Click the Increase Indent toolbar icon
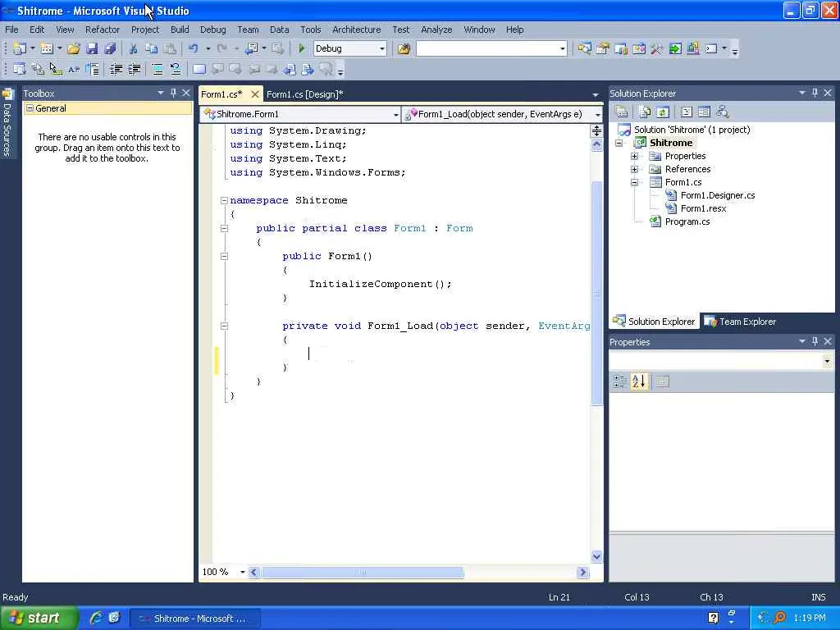 134,70
